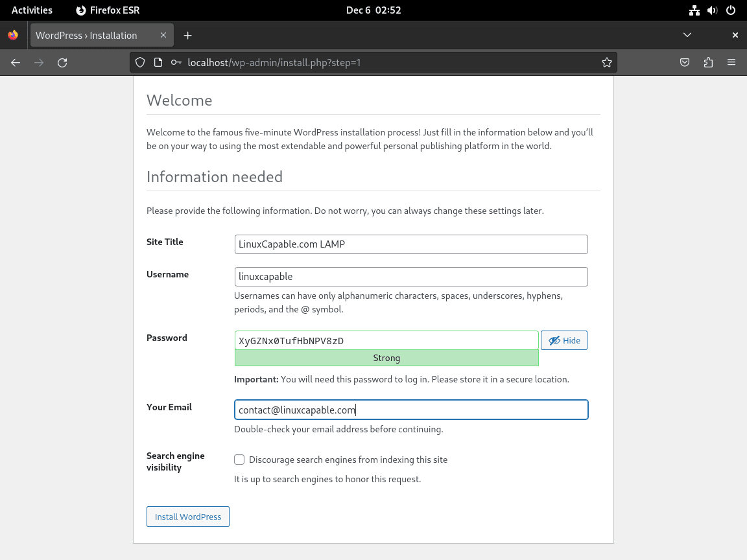Viewport: 747px width, 560px height.
Task: Open the tab list chevron dropdown
Action: click(x=687, y=35)
